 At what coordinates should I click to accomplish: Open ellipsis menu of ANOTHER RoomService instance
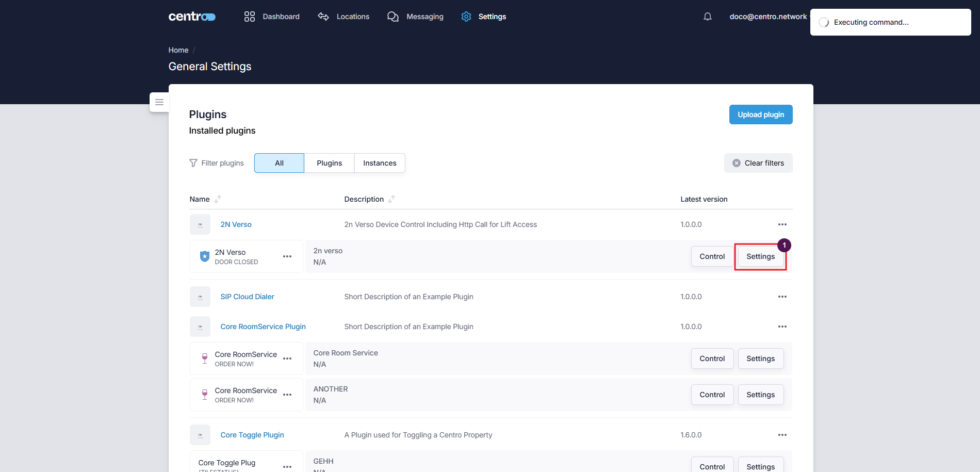coord(287,395)
